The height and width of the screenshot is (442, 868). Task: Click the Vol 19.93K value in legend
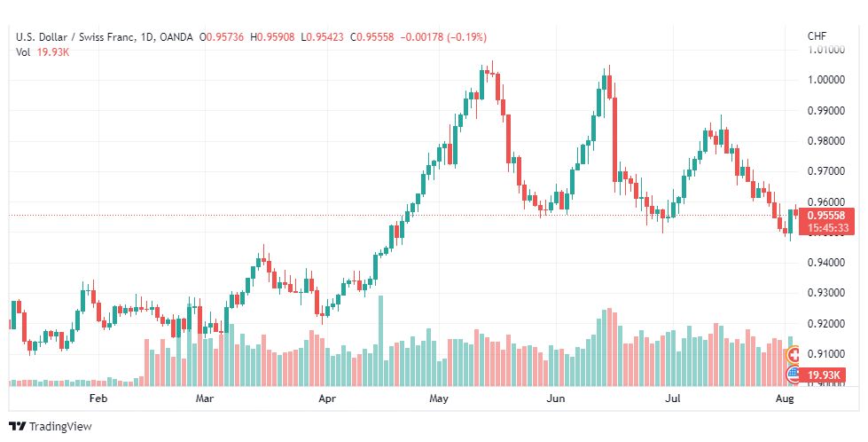[54, 52]
